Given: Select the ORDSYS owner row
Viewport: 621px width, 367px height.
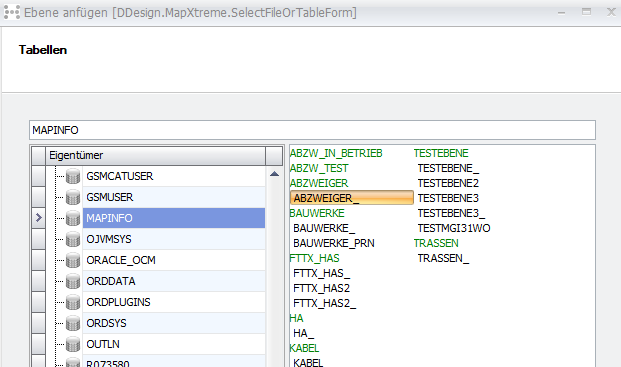Looking at the screenshot, I should click(x=174, y=323).
